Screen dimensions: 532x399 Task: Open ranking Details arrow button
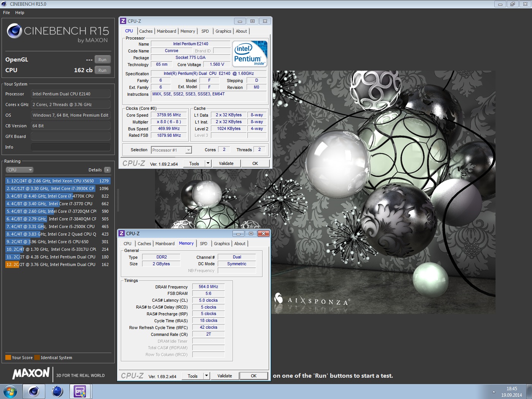coord(108,170)
